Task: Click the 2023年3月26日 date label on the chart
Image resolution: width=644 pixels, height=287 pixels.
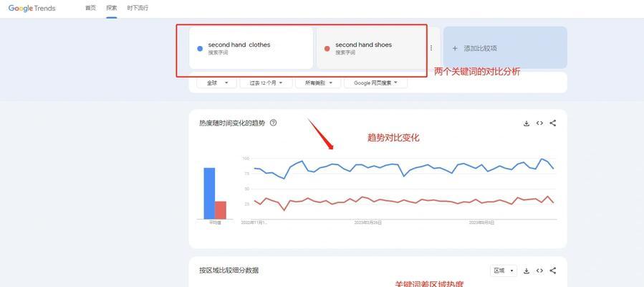Action: tap(368, 222)
